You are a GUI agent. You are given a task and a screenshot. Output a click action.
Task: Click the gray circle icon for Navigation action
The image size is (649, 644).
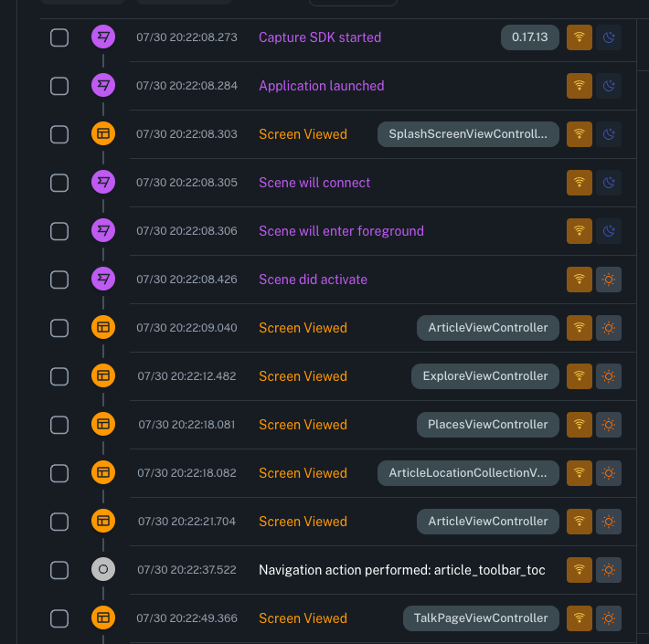tap(103, 570)
